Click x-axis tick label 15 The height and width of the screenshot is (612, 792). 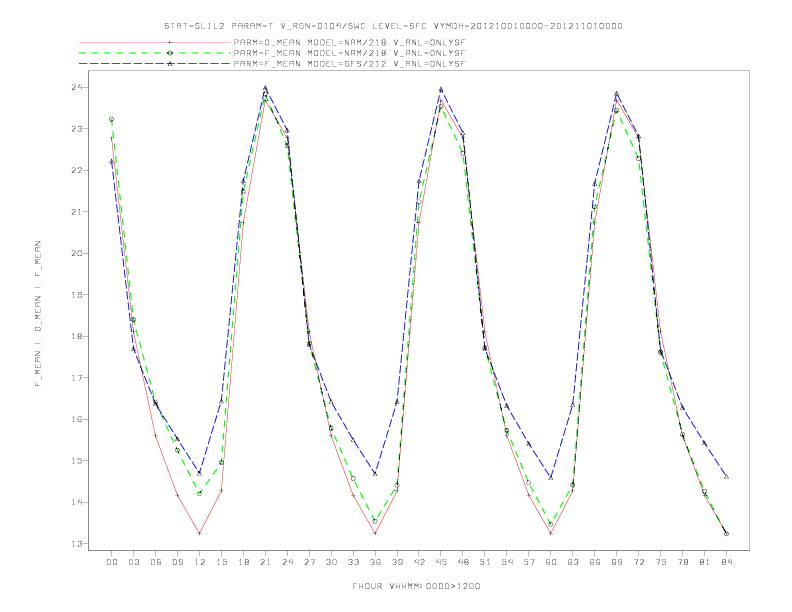[221, 562]
